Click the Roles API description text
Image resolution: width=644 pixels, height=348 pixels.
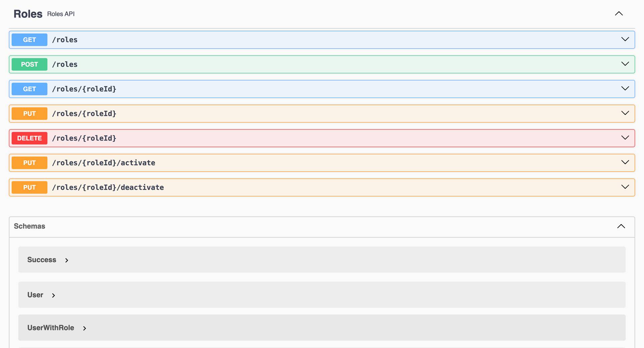(61, 14)
